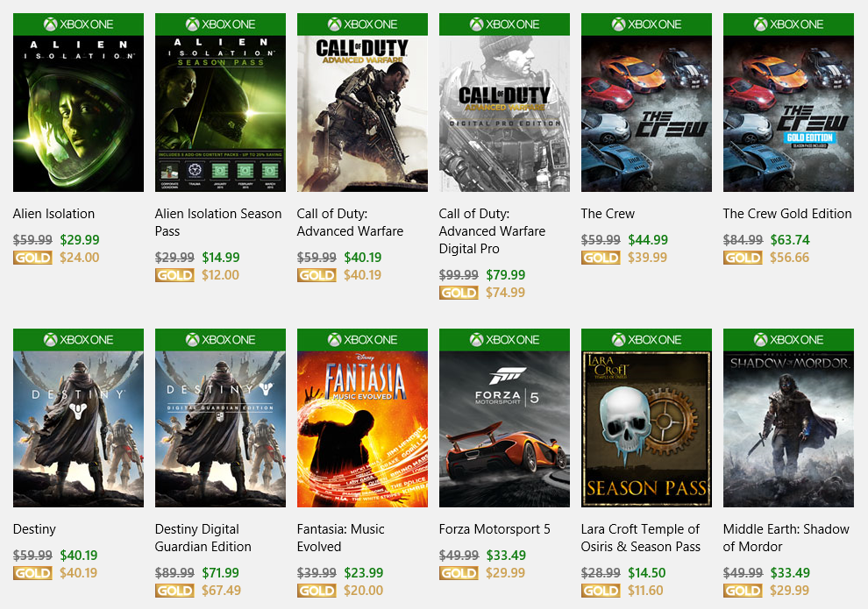The image size is (868, 609).
Task: Open the Destiny title link
Action: (34, 529)
